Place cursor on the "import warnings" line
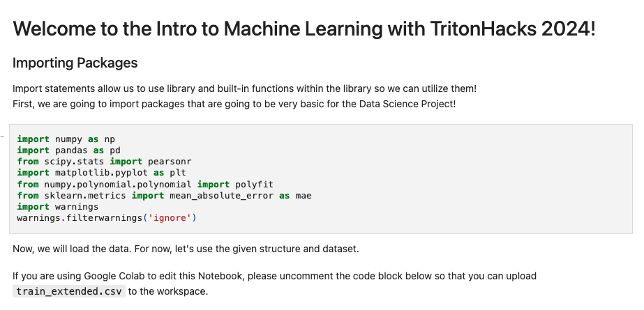Viewport: 644px width, 310px height. point(58,207)
